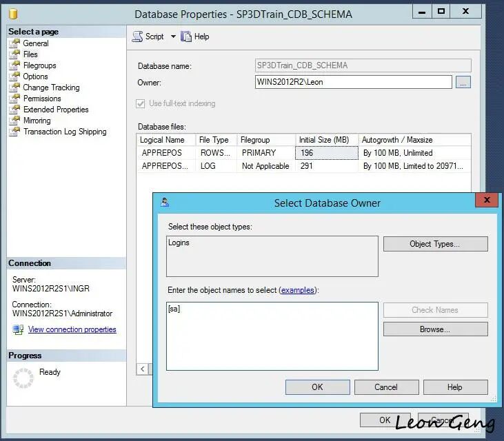Viewport: 504px width, 441px height.
Task: Expand the Script dropdown arrow
Action: point(173,37)
